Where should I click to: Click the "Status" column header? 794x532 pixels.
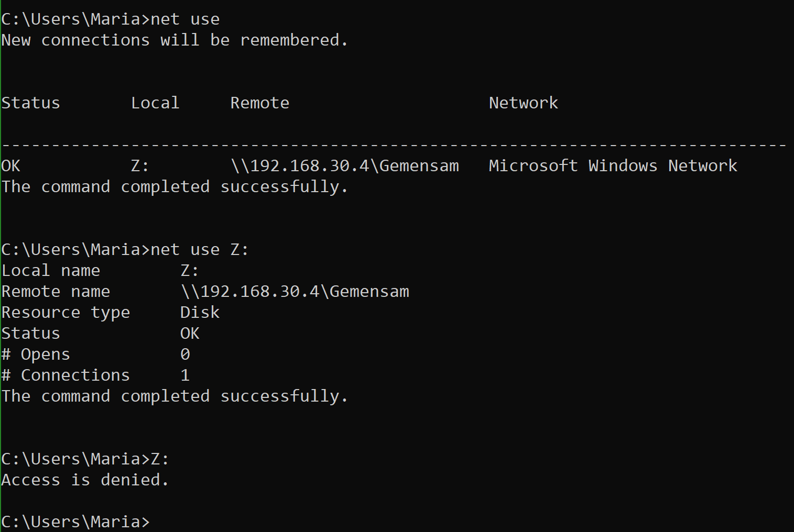click(31, 103)
